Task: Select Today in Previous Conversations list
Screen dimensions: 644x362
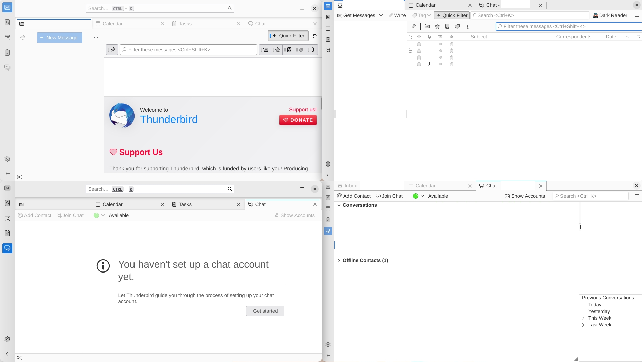Action: [595, 305]
